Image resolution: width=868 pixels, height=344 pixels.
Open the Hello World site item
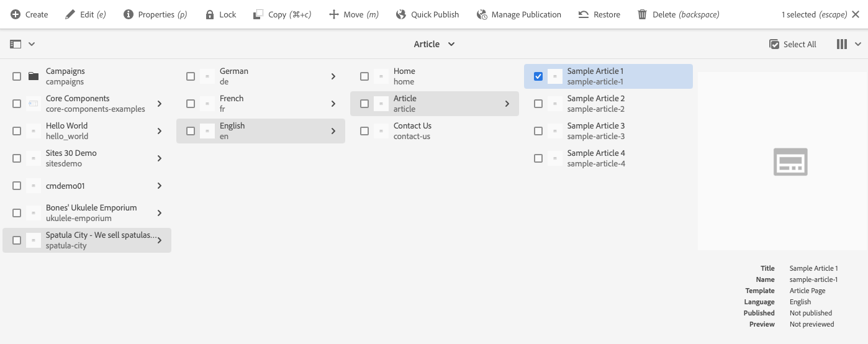(x=67, y=131)
